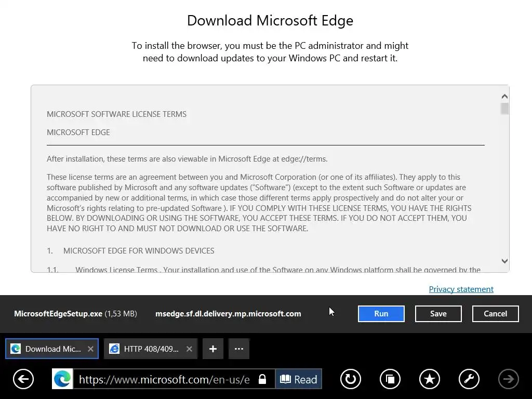Refresh the page with the reload icon
The height and width of the screenshot is (399, 532).
pos(351,379)
